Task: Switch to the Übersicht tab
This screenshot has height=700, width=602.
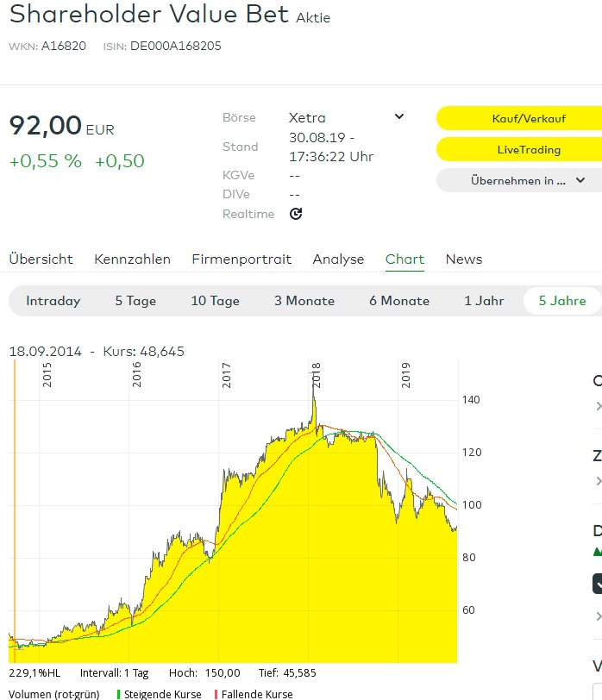Action: pyautogui.click(x=41, y=259)
